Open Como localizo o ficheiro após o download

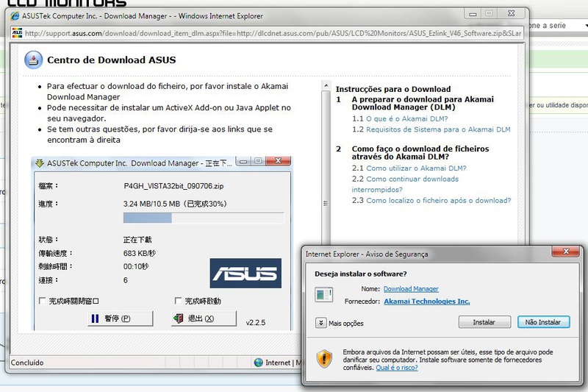pos(439,200)
